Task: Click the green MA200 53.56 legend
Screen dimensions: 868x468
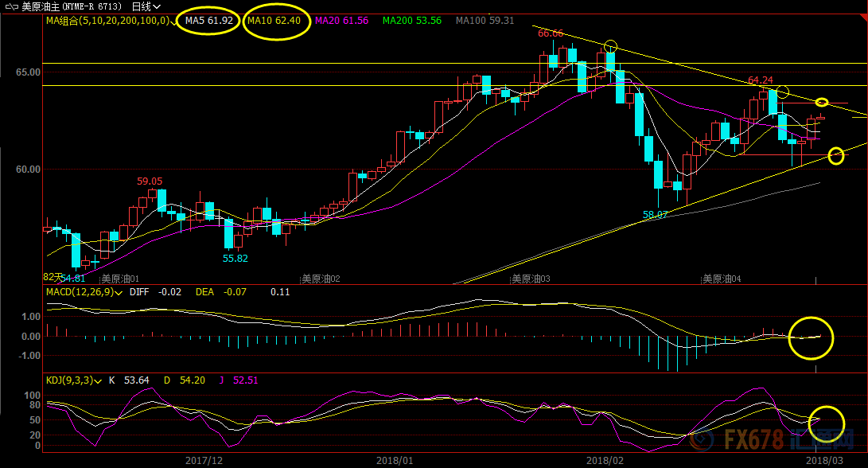Action: (411, 21)
